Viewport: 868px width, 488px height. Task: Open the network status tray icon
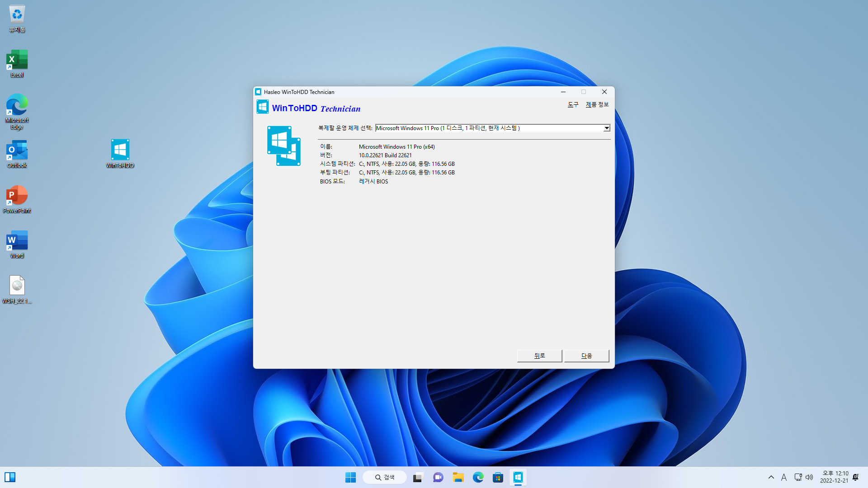click(798, 477)
